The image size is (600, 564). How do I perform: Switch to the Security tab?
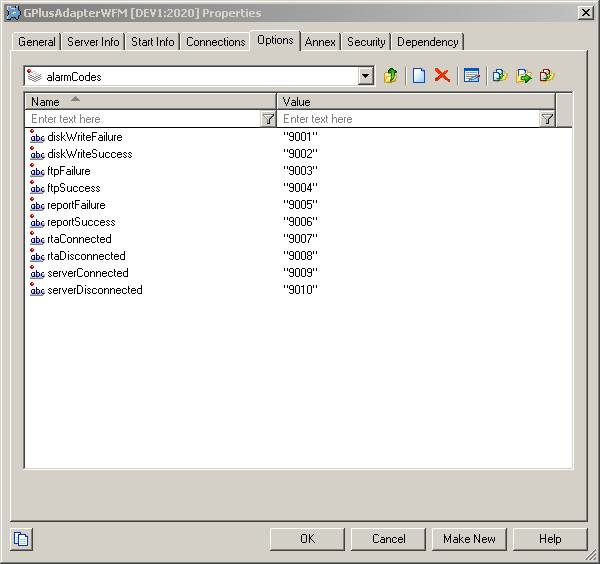coord(366,42)
